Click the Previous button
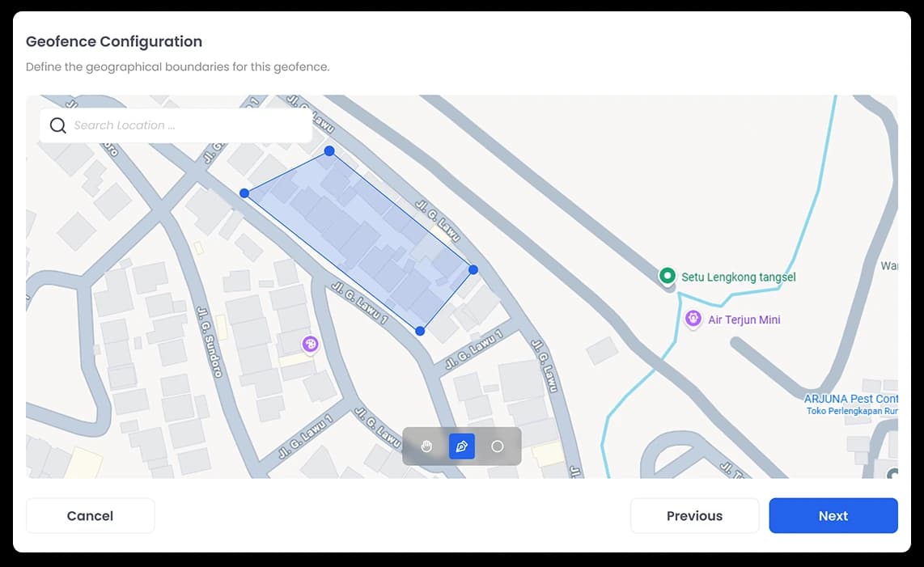 [695, 516]
